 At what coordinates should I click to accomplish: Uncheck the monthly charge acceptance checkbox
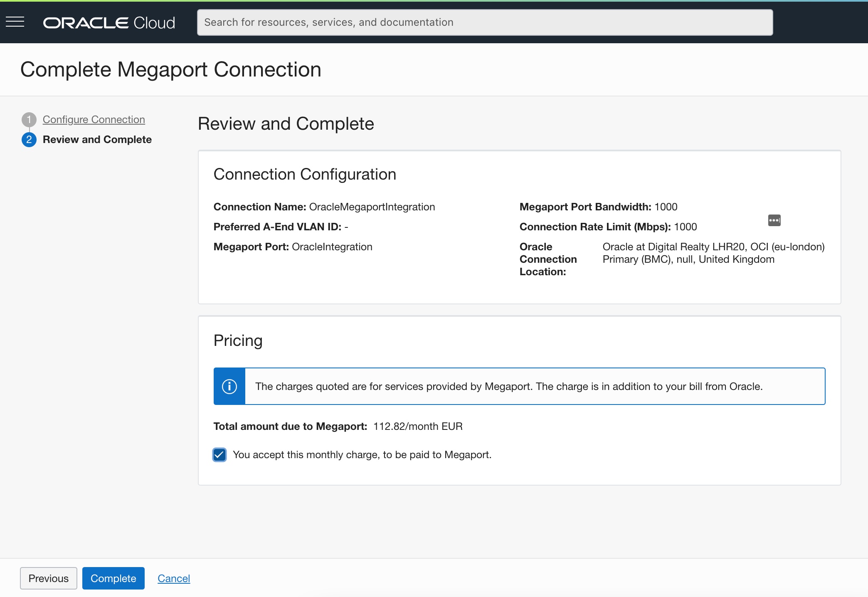(x=219, y=455)
